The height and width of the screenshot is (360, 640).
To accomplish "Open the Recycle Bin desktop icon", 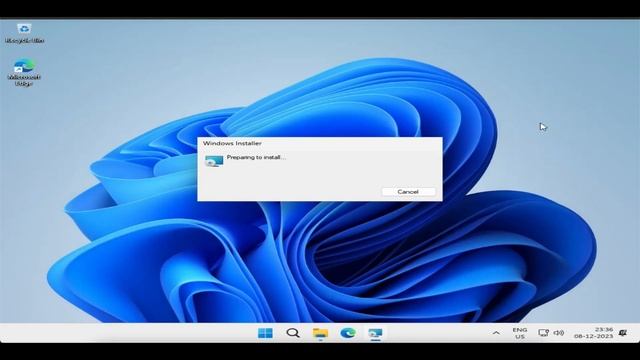I will point(24,33).
